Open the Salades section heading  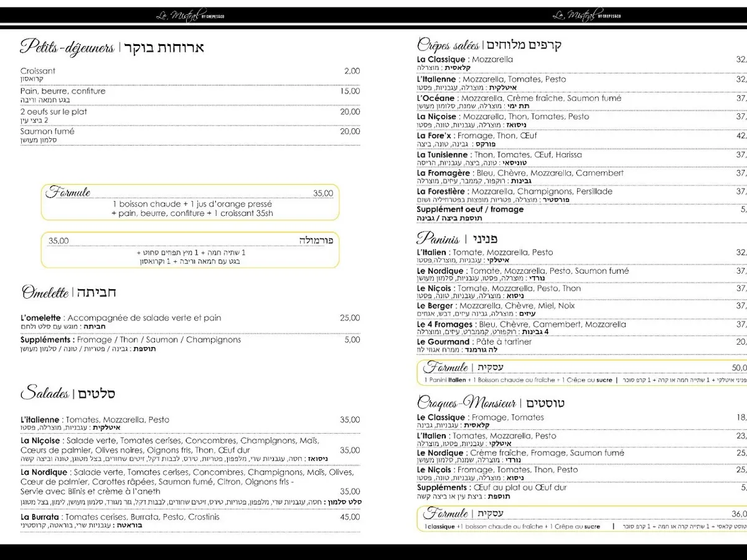tap(45, 393)
